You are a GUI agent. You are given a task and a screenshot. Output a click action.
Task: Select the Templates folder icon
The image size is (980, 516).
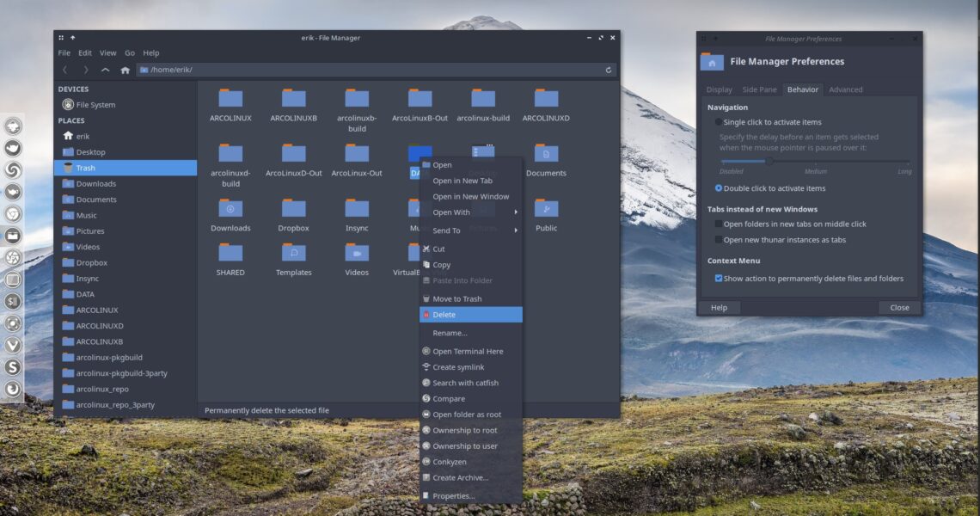point(293,253)
